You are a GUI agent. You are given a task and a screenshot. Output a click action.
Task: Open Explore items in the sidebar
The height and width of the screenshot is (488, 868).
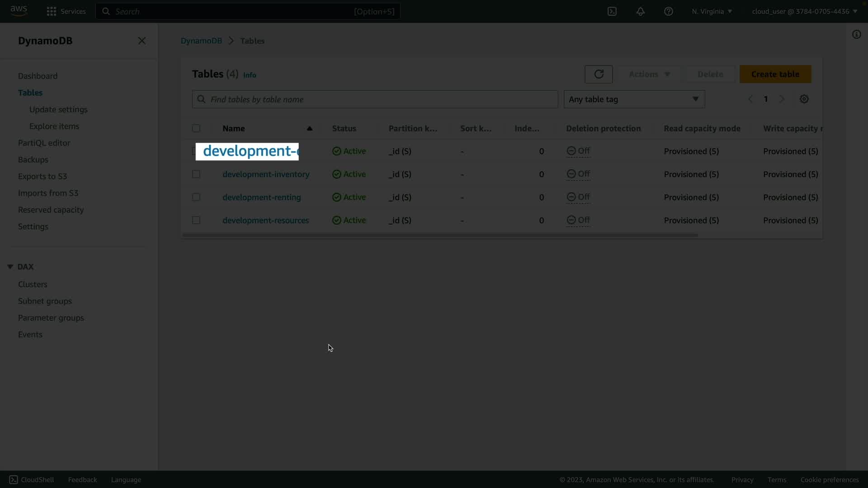[54, 126]
